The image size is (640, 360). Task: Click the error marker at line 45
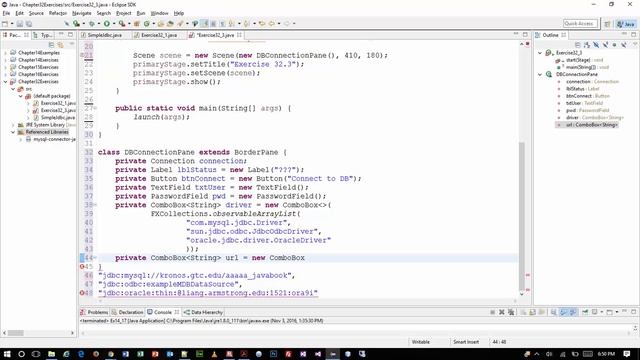click(82, 267)
